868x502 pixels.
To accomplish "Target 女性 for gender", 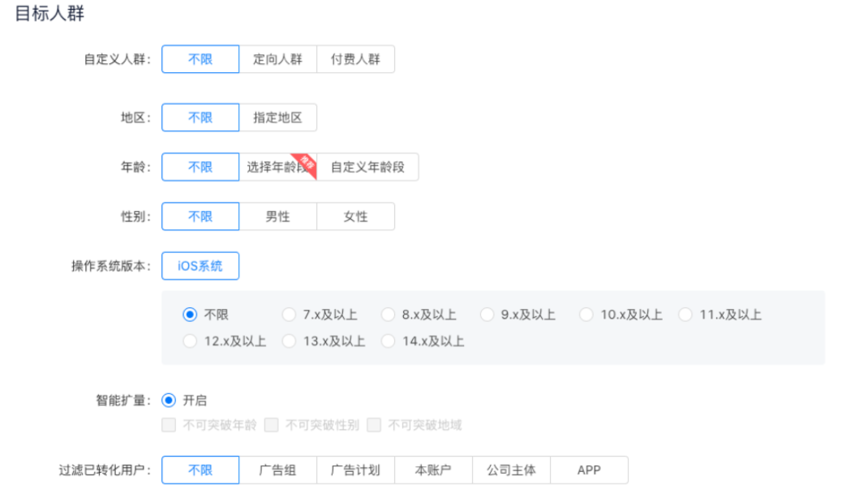I will [x=355, y=216].
